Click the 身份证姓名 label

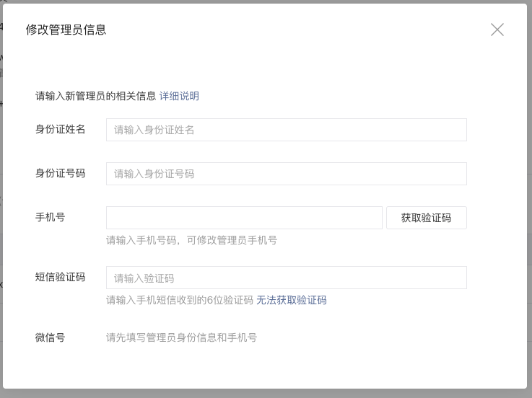point(60,129)
